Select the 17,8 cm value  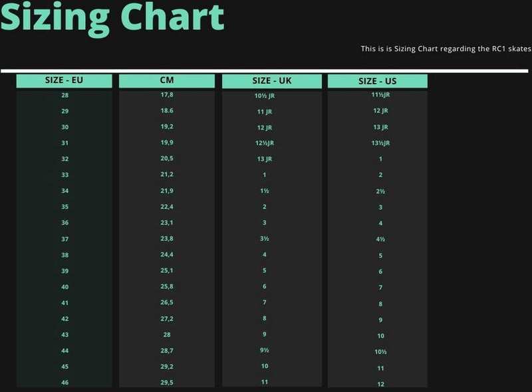(167, 94)
